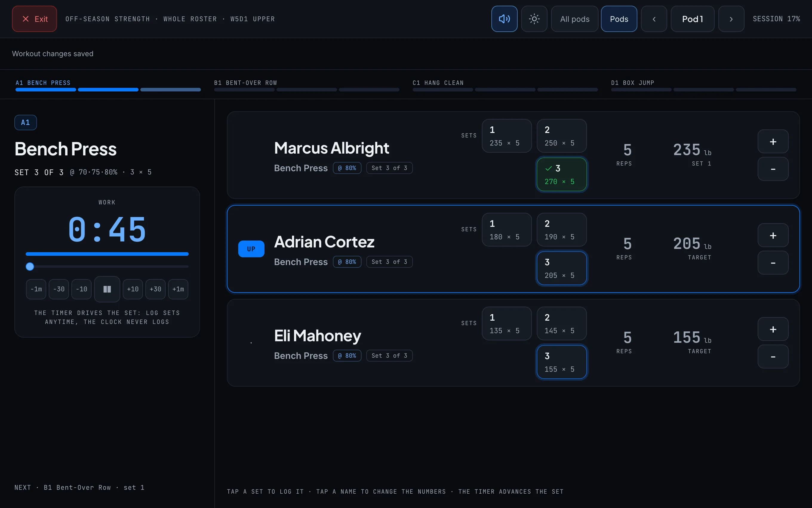The width and height of the screenshot is (812, 508).
Task: Toggle the sound speaker icon
Action: tap(504, 19)
